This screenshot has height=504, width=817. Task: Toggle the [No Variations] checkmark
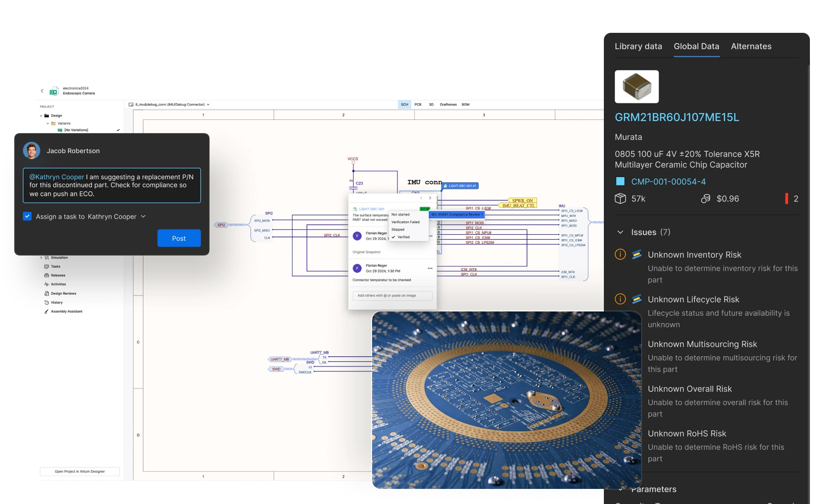[x=118, y=130]
